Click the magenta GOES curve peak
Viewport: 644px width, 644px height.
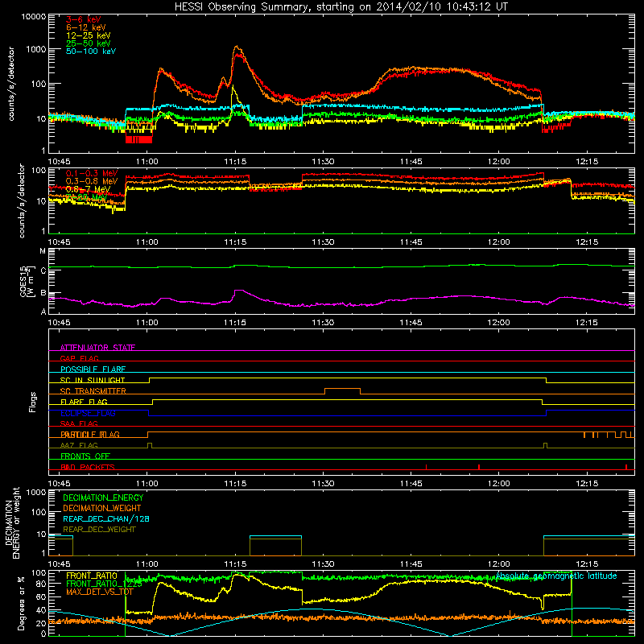click(238, 291)
